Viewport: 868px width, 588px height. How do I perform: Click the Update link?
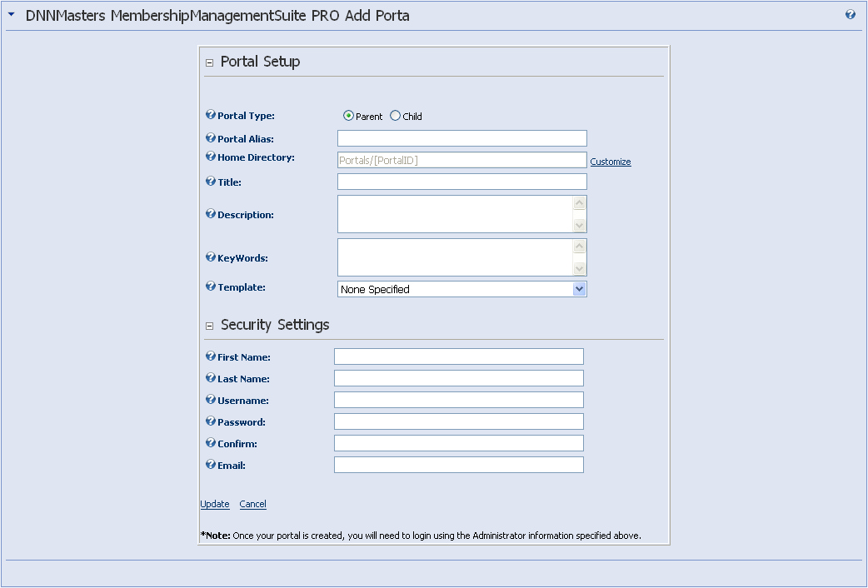[x=215, y=504]
